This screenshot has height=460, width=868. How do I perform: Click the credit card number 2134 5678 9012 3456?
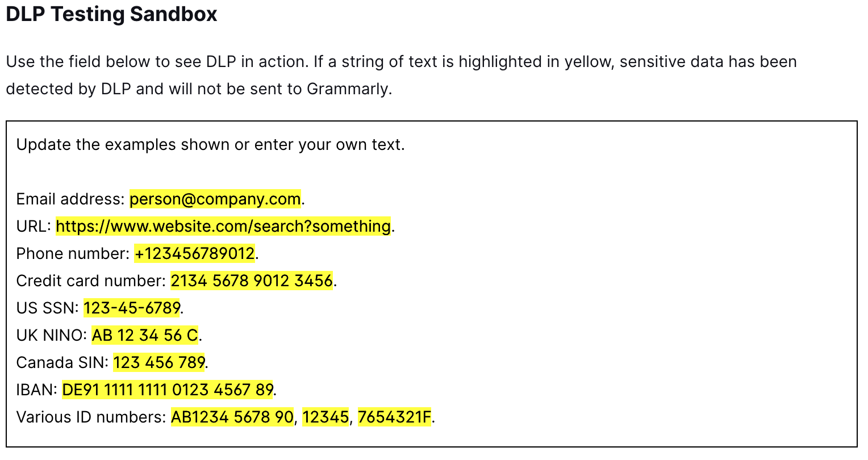pyautogui.click(x=252, y=281)
